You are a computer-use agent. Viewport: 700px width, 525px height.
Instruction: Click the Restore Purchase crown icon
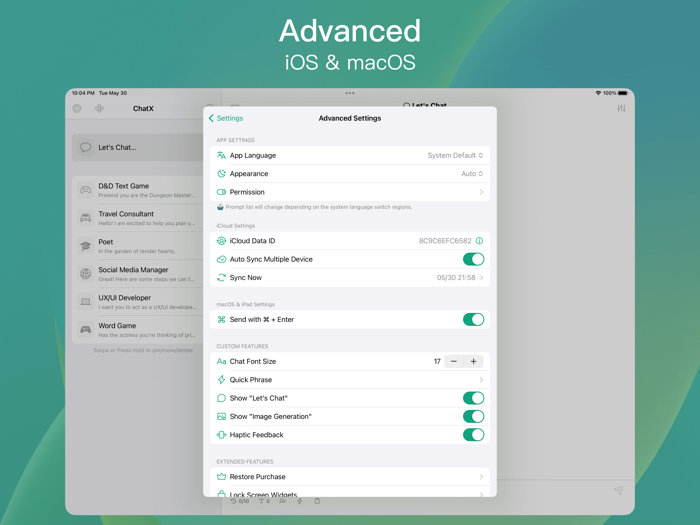221,477
